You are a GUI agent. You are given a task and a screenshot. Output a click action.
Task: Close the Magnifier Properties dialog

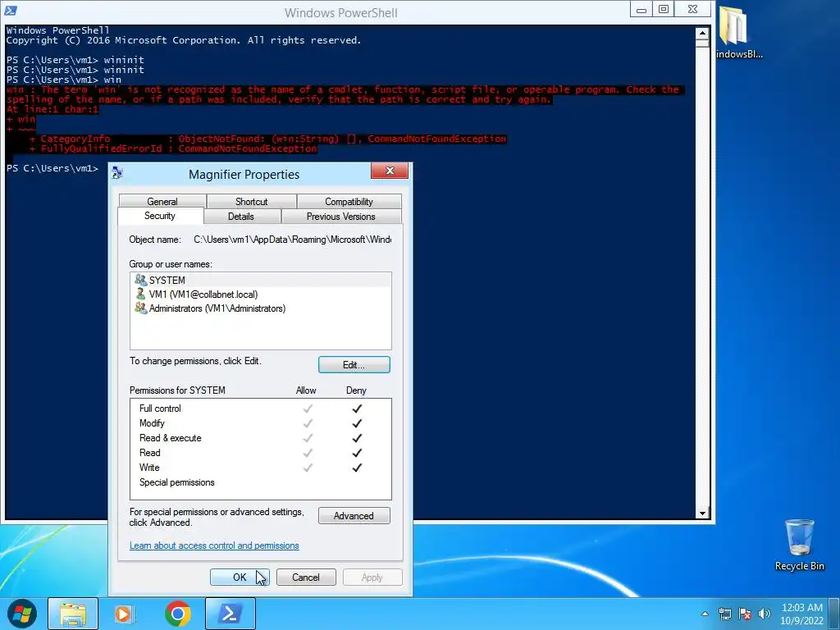[x=390, y=171]
